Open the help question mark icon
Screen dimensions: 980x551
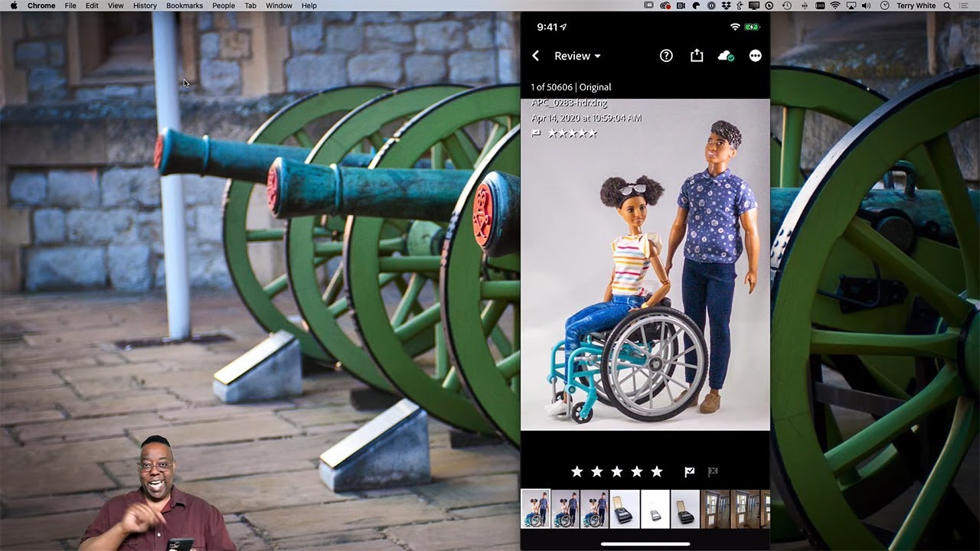coord(666,56)
